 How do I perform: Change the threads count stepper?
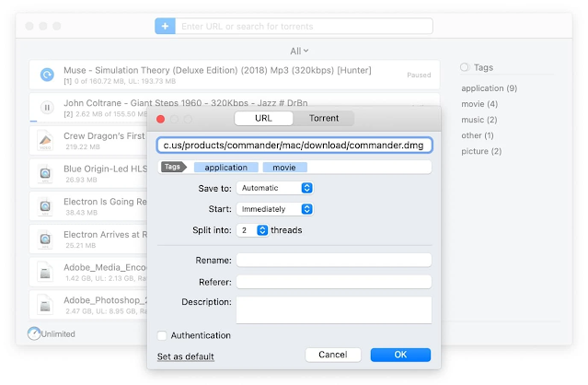(x=262, y=230)
